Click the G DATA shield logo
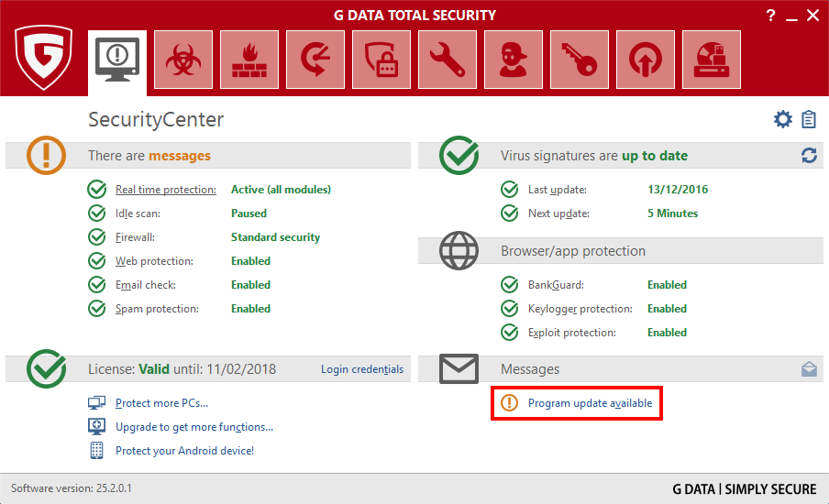This screenshot has width=829, height=504. (43, 57)
